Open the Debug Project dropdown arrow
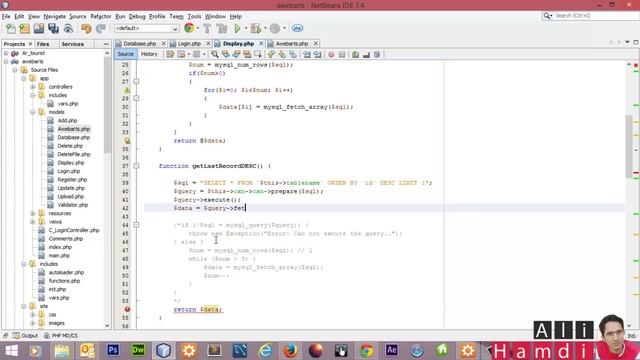The image size is (640, 360). 264,29
